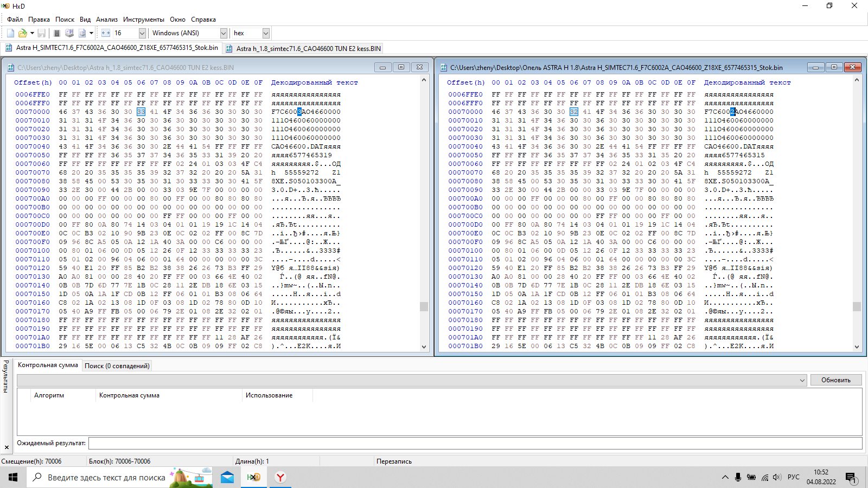Create a new file with toolbar icon
The height and width of the screenshot is (488, 868).
pyautogui.click(x=10, y=33)
